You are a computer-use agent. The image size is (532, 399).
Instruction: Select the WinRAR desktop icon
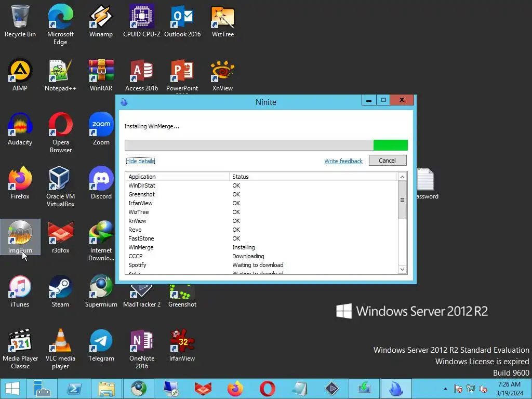coord(101,75)
